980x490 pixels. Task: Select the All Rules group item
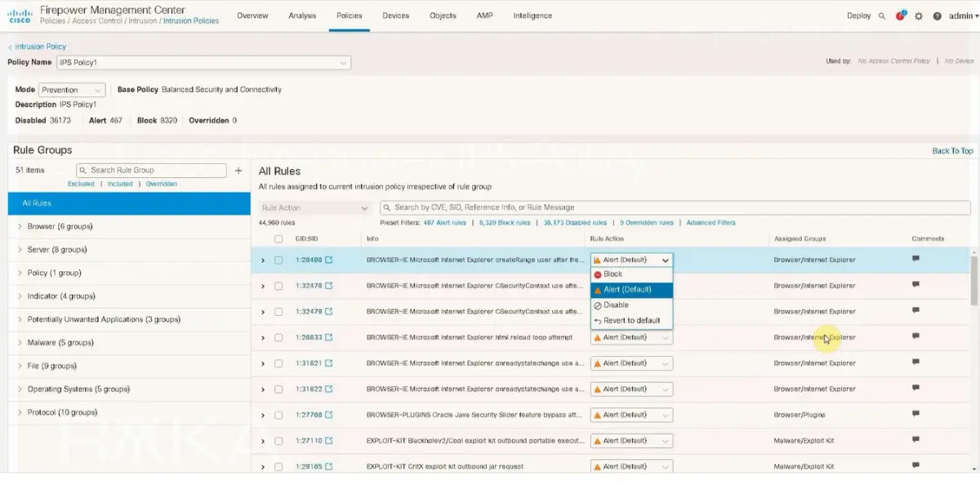129,203
